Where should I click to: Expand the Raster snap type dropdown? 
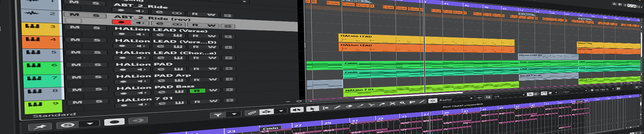[x=471, y=98]
